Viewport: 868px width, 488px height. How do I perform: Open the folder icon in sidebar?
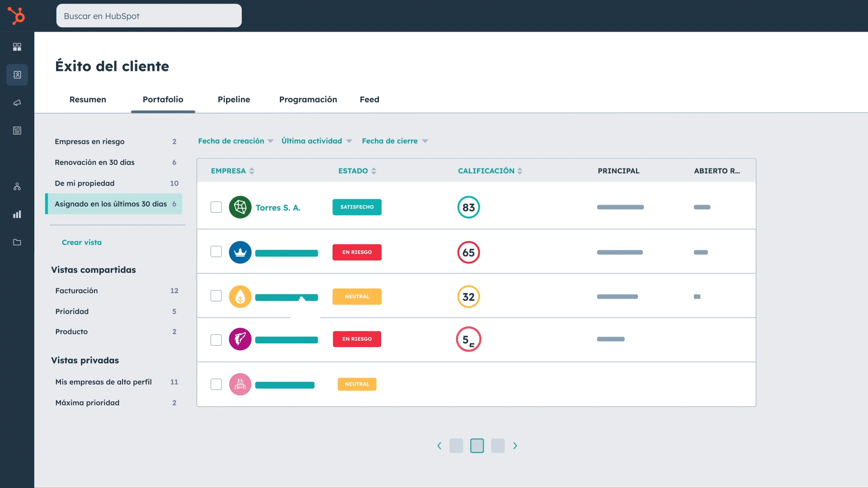[17, 242]
